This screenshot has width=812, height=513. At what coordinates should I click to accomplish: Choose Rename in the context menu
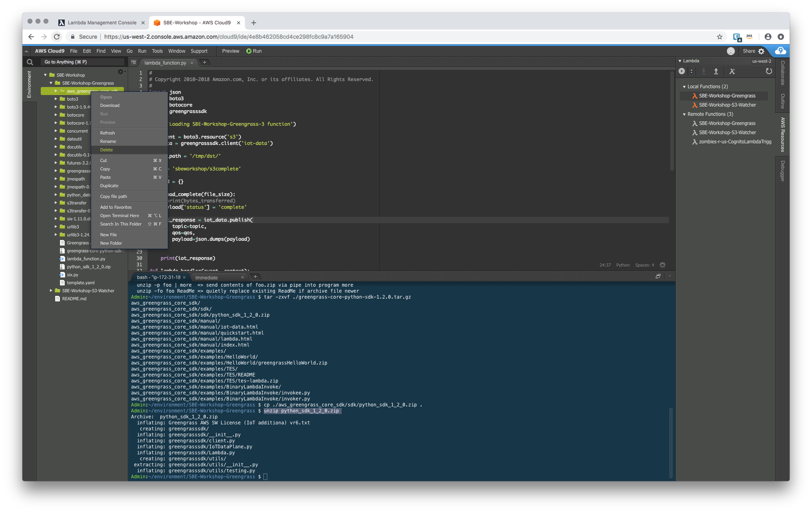pos(129,141)
